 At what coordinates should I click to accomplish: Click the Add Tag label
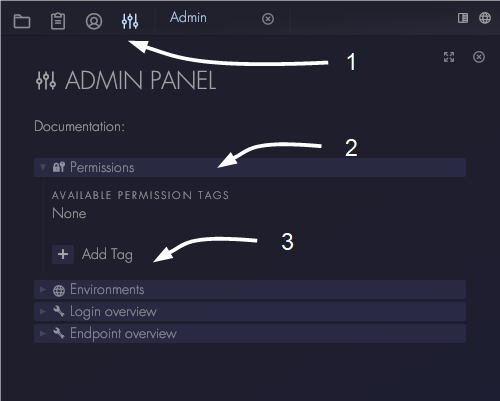point(107,255)
